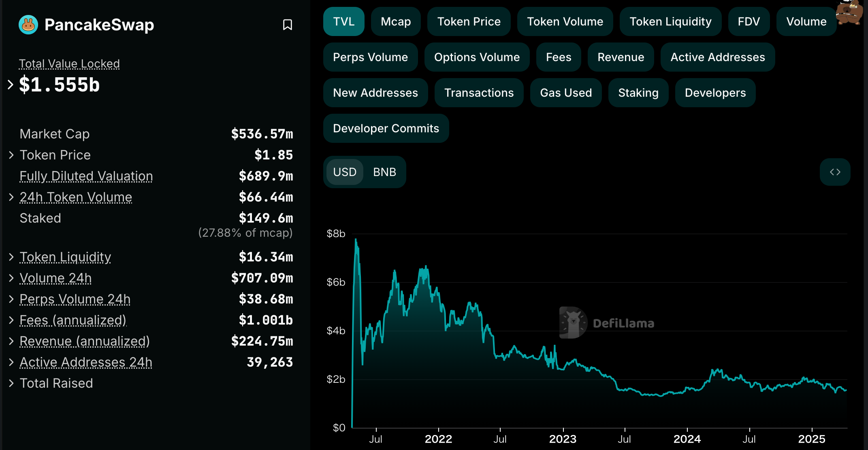The image size is (868, 450).
Task: Click the Staked label
Action: pyautogui.click(x=40, y=218)
